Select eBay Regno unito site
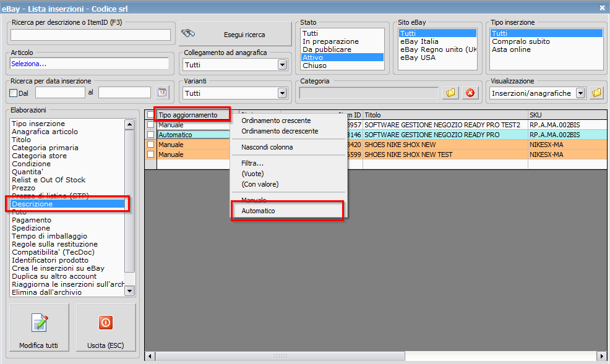Image resolution: width=610 pixels, height=364 pixels. click(437, 49)
